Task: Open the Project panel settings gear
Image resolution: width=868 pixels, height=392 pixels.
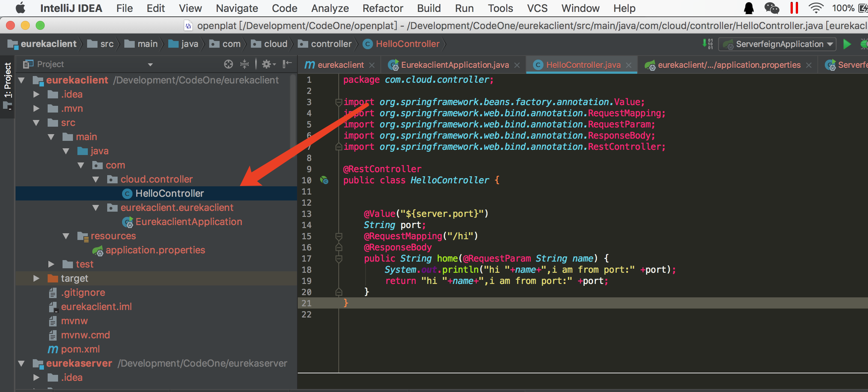Action: click(x=268, y=64)
